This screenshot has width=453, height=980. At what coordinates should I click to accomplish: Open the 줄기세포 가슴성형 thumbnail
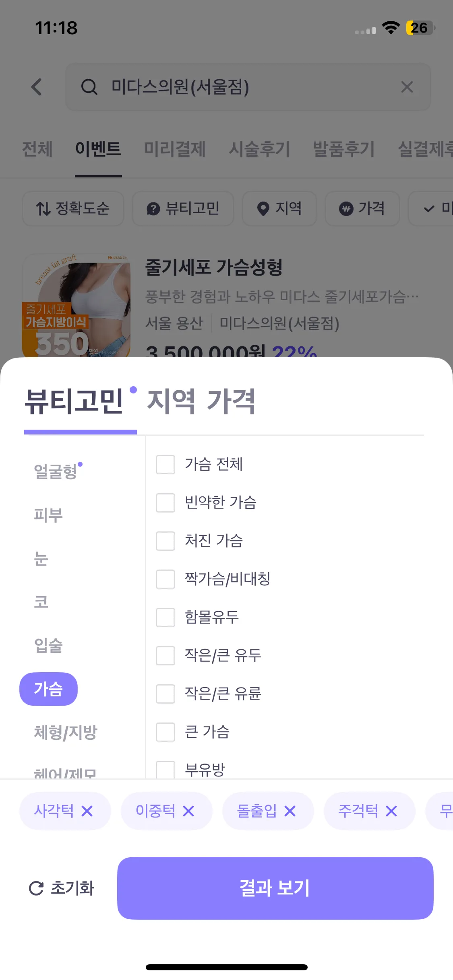tap(77, 306)
